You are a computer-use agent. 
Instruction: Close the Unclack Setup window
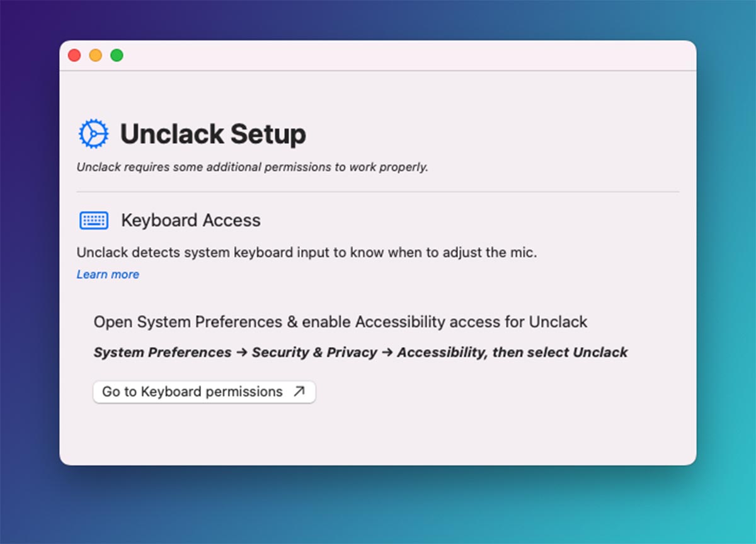point(74,55)
